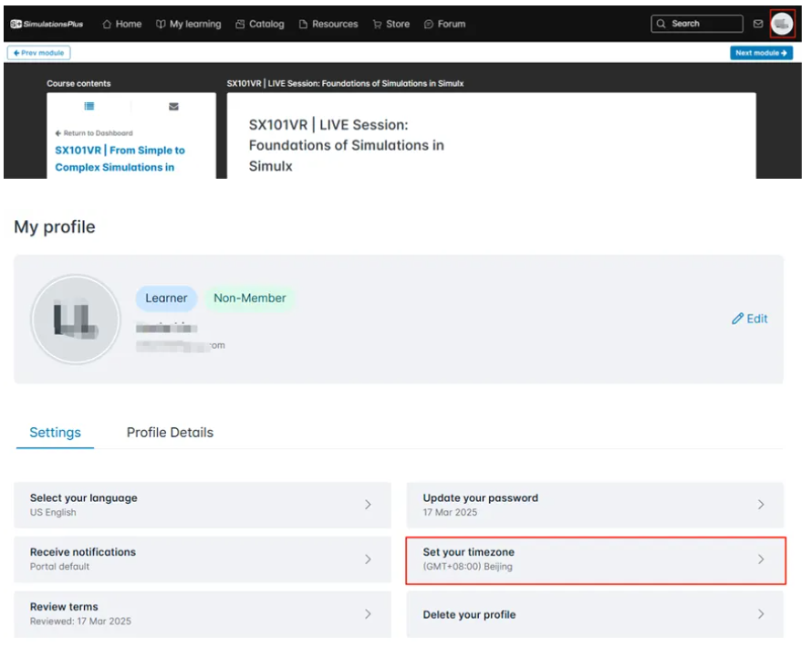Select the course contents list icon

click(x=89, y=106)
